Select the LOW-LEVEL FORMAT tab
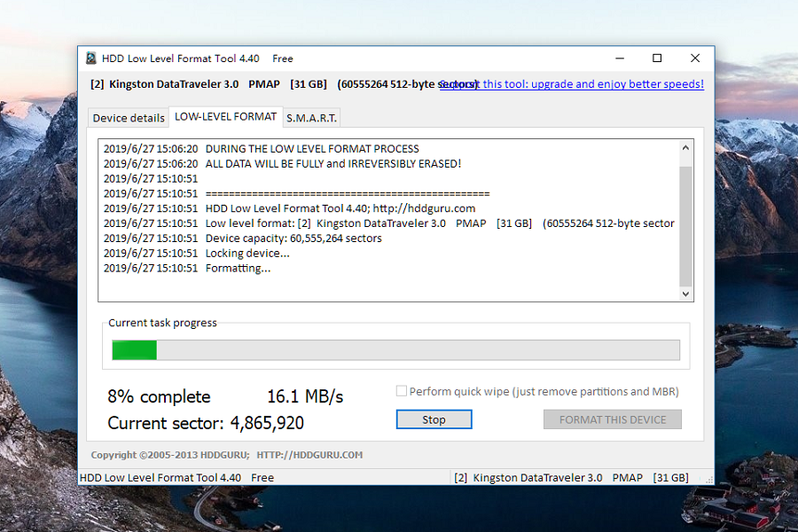This screenshot has width=798, height=532. pos(225,116)
